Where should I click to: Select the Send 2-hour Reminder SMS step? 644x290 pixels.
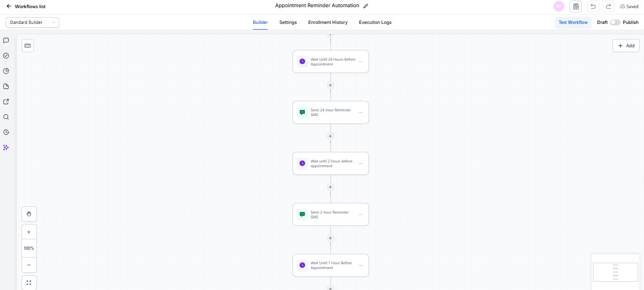pyautogui.click(x=330, y=215)
